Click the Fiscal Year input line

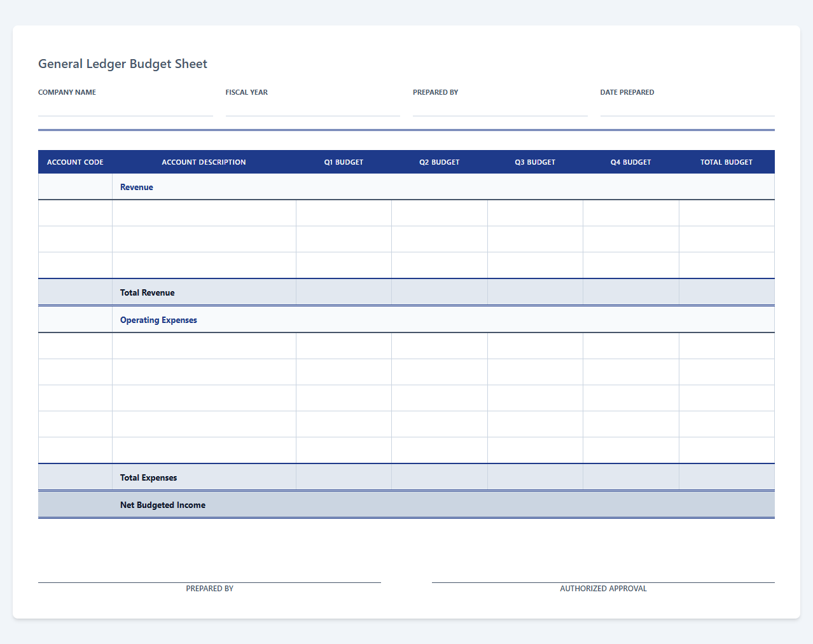312,108
